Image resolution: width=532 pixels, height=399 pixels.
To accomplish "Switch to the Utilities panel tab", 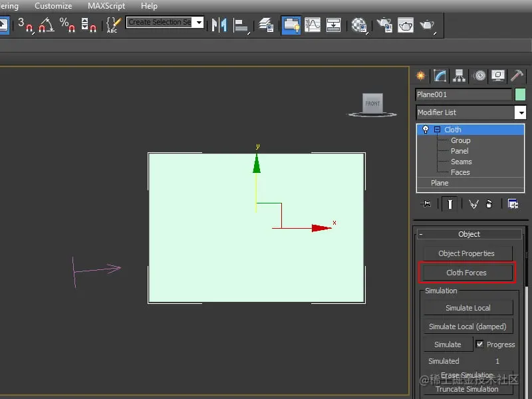I will [x=517, y=75].
